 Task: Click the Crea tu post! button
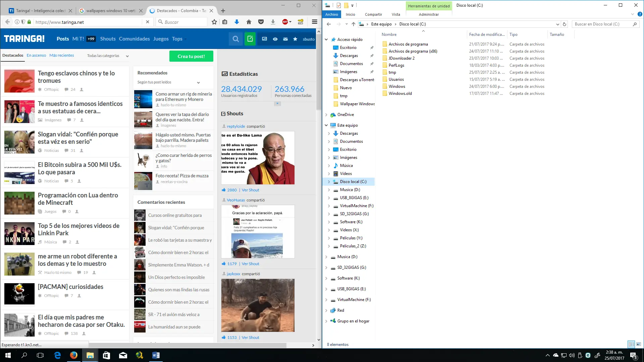click(x=191, y=56)
